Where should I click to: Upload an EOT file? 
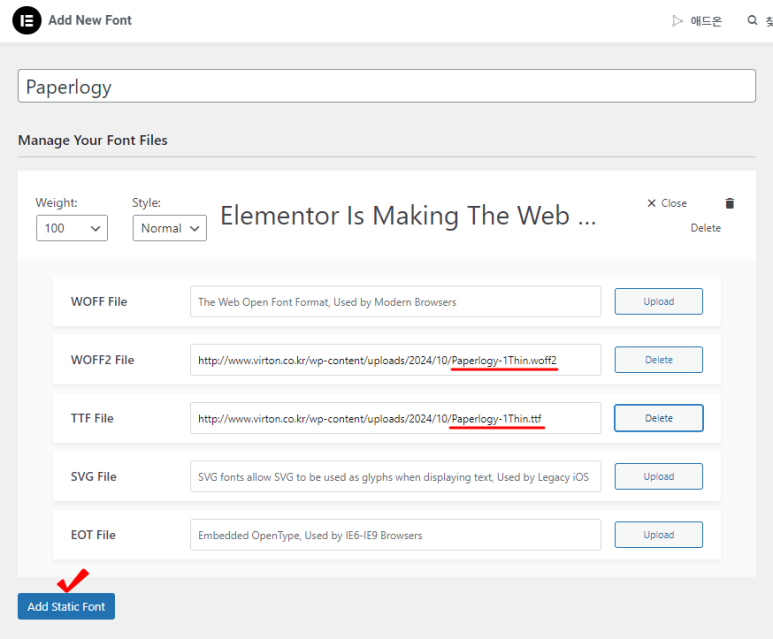tap(659, 534)
